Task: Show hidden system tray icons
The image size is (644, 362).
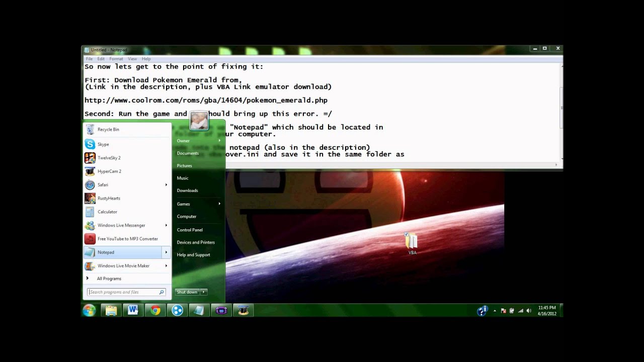Action: [495, 311]
